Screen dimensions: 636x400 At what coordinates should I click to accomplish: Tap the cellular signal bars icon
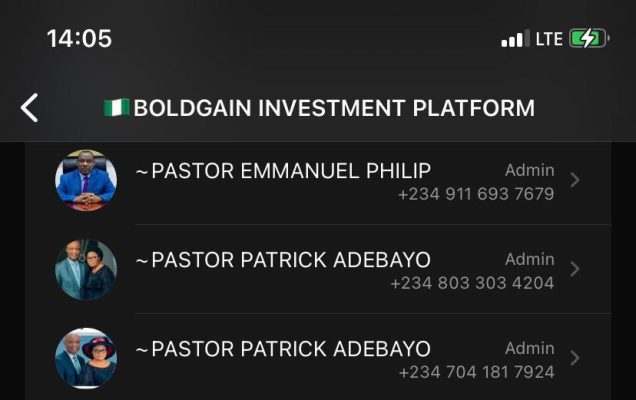pyautogui.click(x=515, y=39)
